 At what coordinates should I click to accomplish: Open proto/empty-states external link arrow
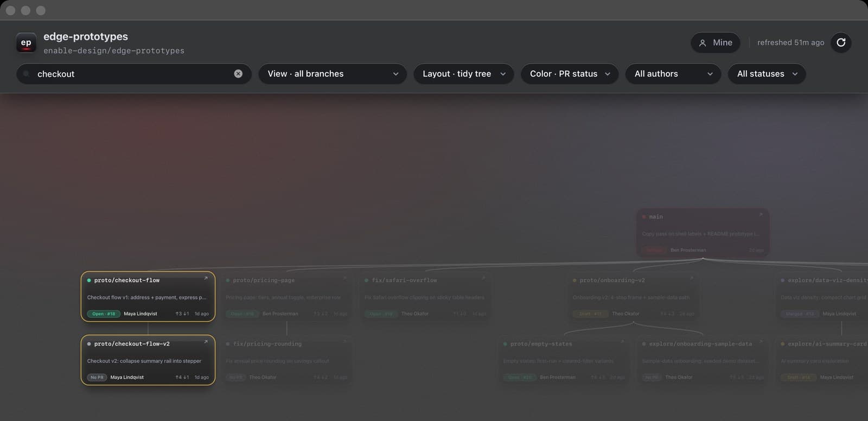coord(622,342)
